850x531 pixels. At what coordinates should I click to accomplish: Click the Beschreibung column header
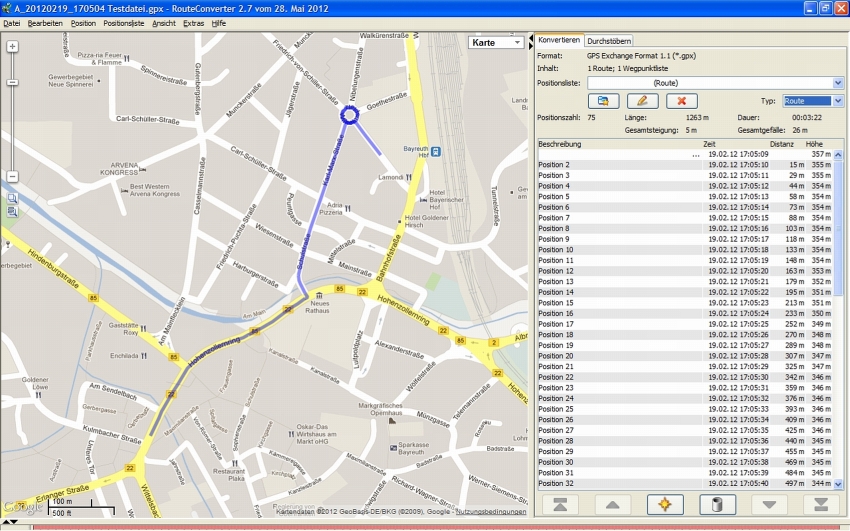pyautogui.click(x=619, y=144)
